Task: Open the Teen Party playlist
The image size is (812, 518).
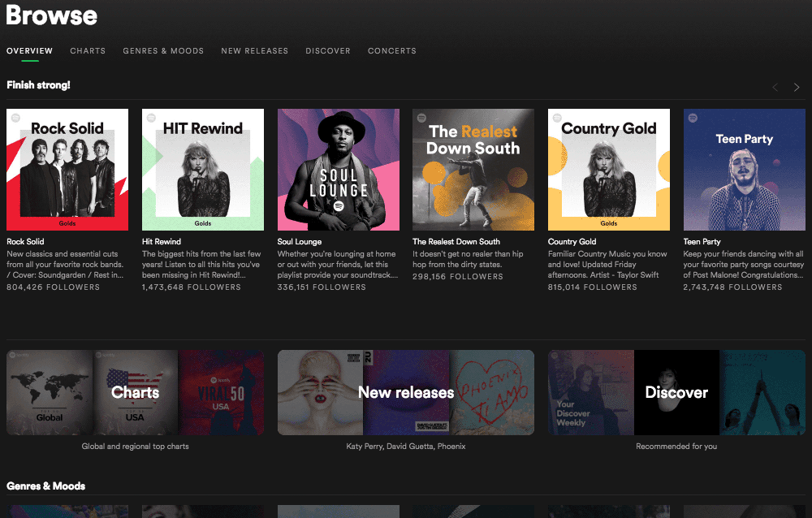Action: (x=702, y=241)
